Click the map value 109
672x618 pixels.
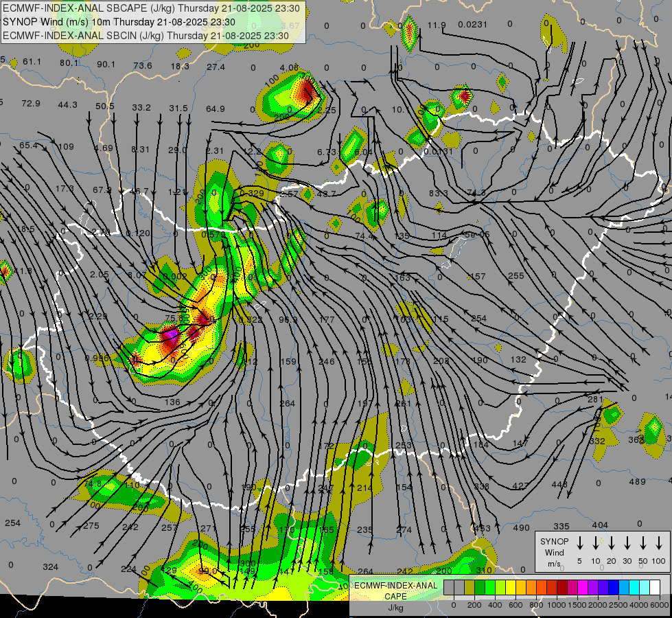[66, 147]
